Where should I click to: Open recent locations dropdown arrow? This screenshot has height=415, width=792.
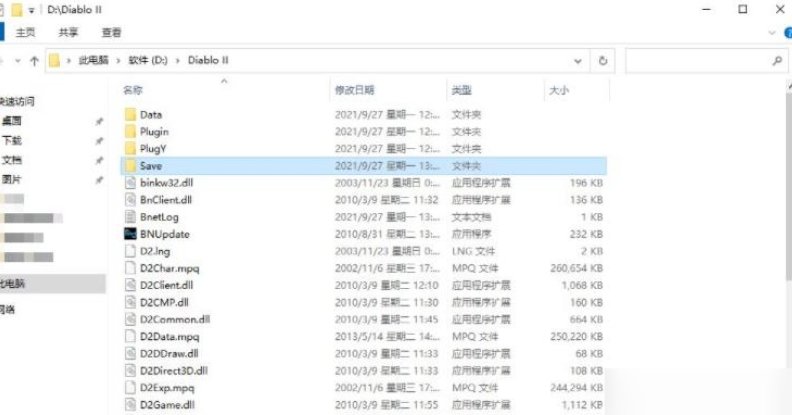(x=18, y=61)
